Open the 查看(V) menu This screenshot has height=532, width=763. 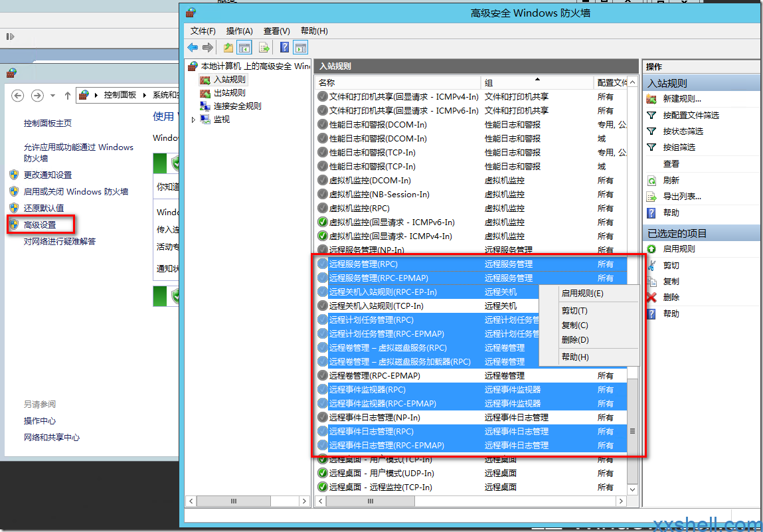[277, 31]
